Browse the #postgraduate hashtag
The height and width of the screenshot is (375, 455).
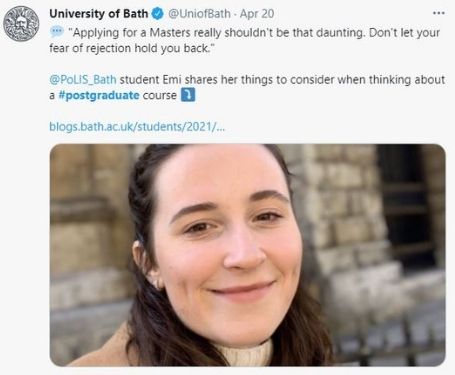click(99, 95)
